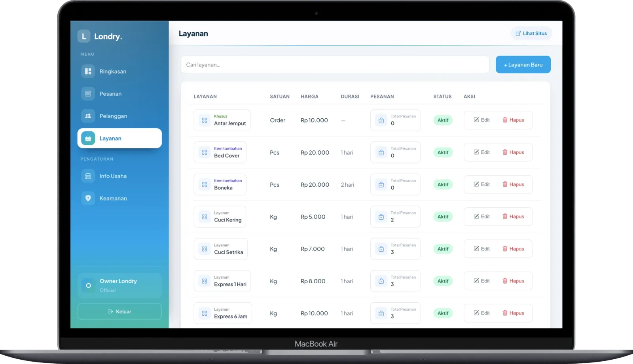The height and width of the screenshot is (364, 633).
Task: Click grid icon of Express 6 Jam
Action: 205,313
